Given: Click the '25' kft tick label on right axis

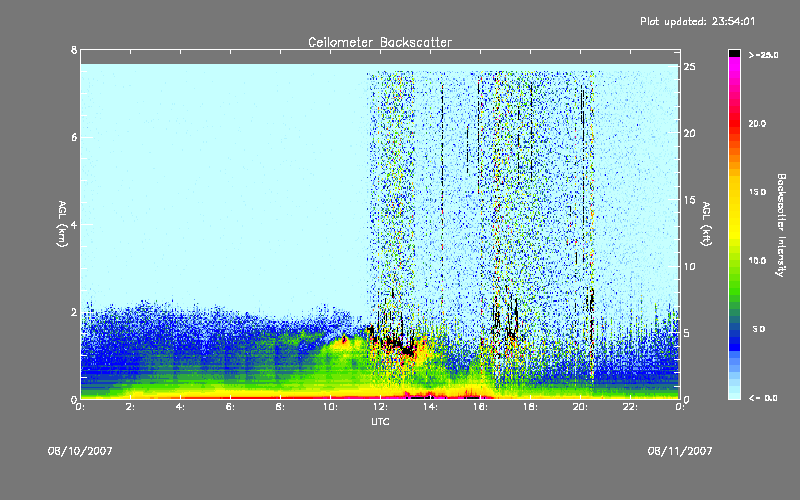Looking at the screenshot, I should click(x=690, y=67).
